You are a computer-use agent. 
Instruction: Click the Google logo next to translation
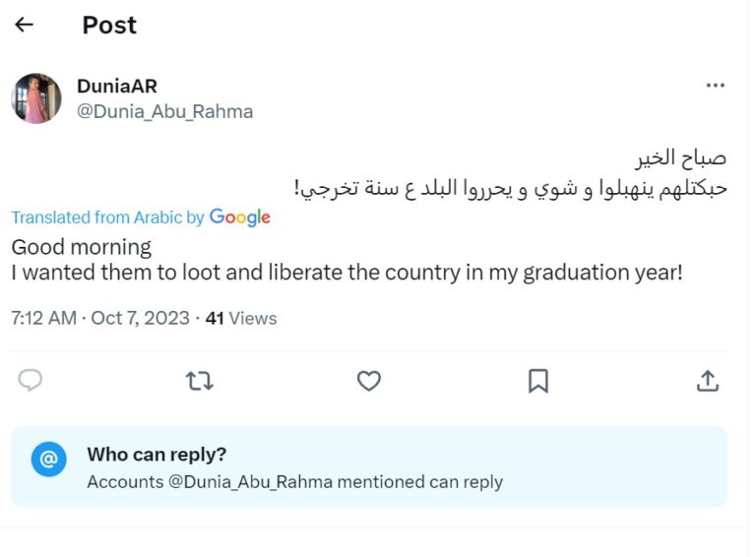tap(239, 217)
